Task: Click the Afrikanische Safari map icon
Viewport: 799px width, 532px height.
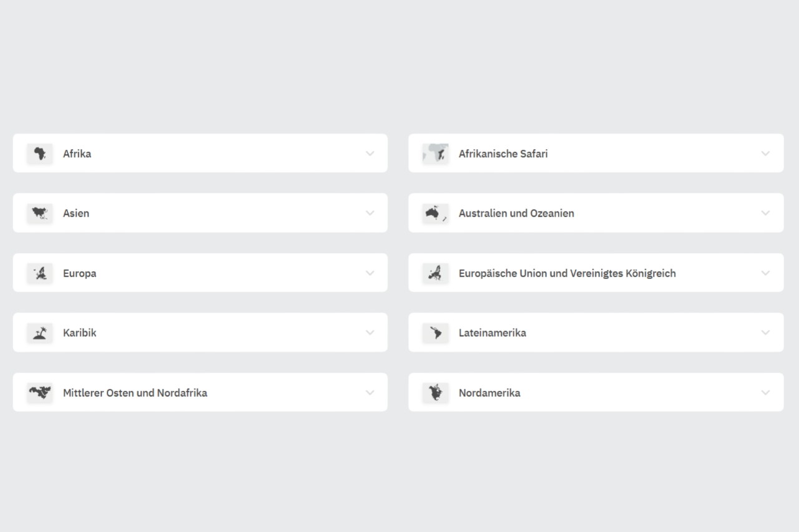Action: [435, 153]
